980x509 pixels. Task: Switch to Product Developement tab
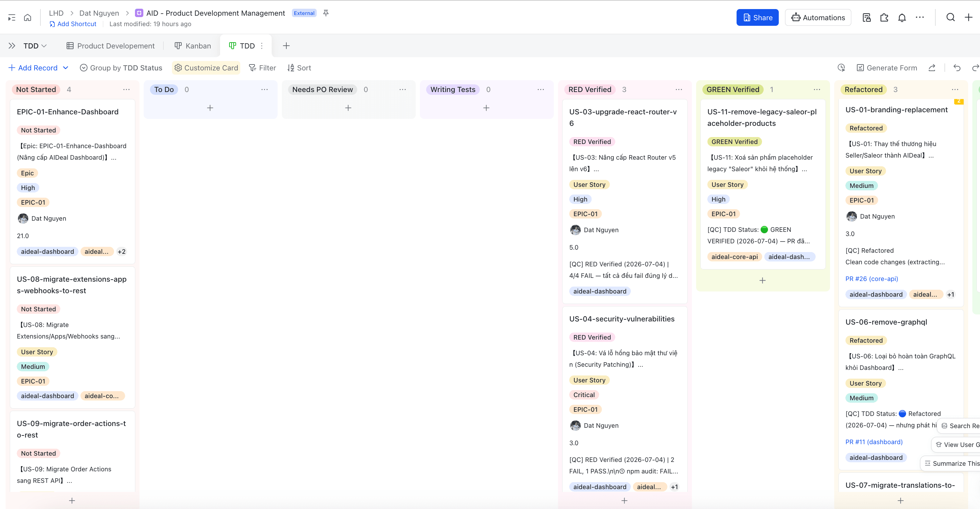click(110, 46)
